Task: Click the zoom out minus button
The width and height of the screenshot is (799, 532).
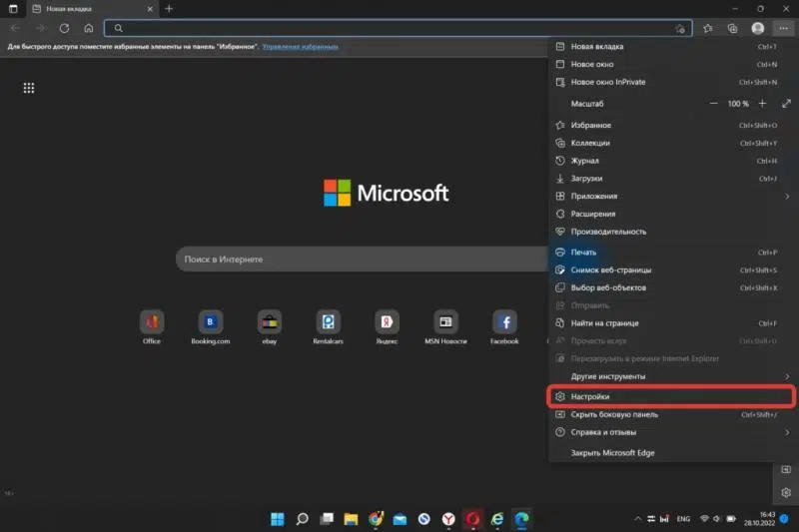Action: pyautogui.click(x=713, y=104)
